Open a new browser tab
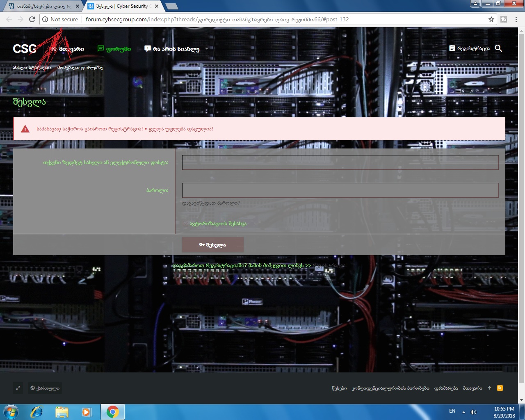 click(x=171, y=7)
